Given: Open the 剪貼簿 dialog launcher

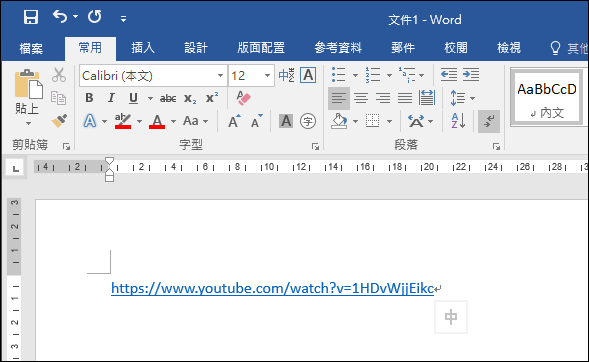Looking at the screenshot, I should tap(66, 147).
